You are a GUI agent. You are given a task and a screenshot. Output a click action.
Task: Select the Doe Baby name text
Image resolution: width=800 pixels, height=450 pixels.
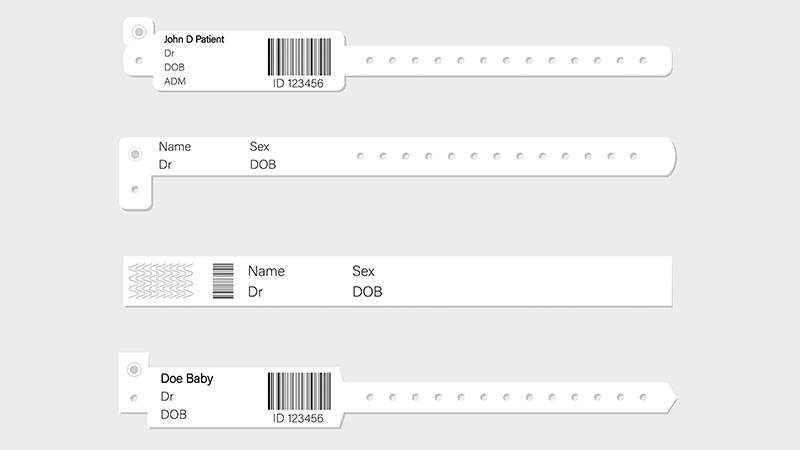(187, 379)
